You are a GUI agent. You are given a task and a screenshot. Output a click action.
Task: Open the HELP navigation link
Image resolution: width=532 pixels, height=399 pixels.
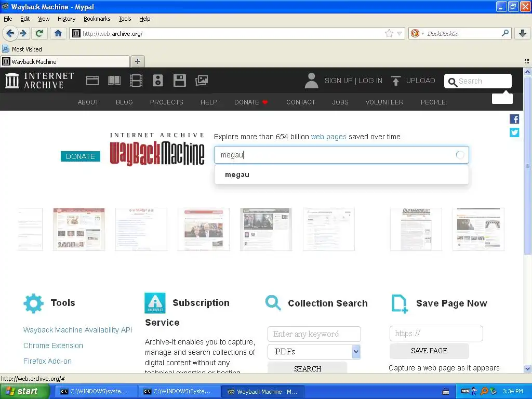point(208,102)
